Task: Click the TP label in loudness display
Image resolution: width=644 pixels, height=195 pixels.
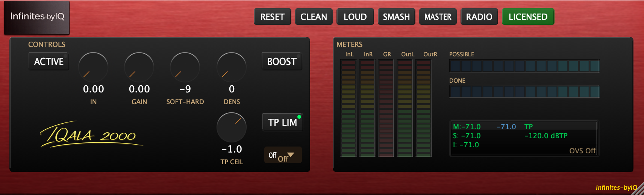Action: 529,127
